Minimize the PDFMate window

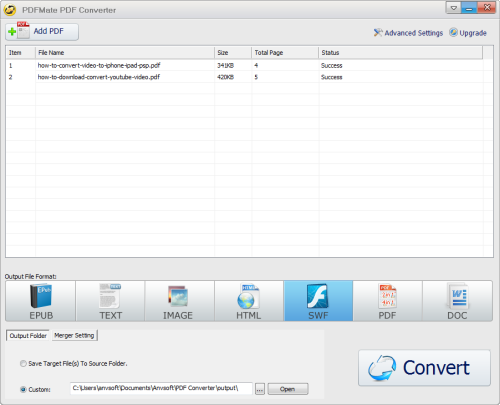point(469,8)
